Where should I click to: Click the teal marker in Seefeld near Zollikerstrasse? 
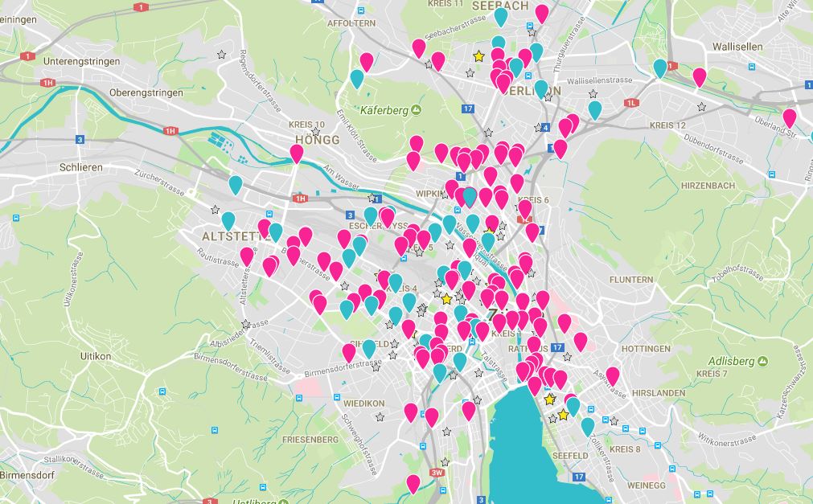click(x=588, y=425)
